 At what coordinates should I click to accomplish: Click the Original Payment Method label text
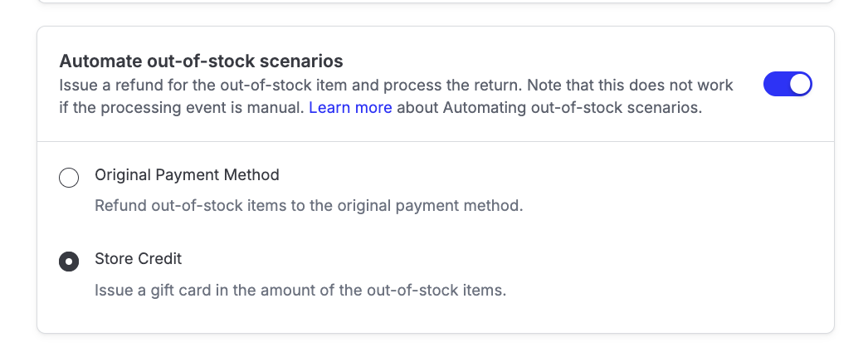[187, 175]
